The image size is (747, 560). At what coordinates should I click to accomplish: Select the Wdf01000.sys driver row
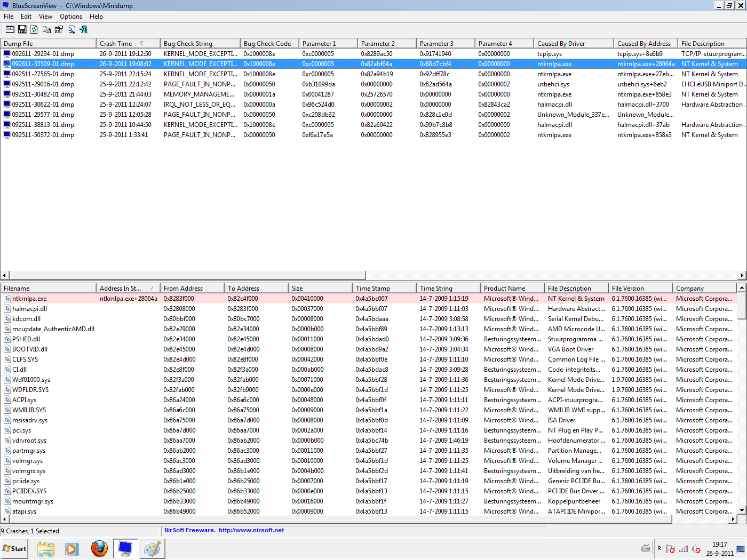[369, 380]
